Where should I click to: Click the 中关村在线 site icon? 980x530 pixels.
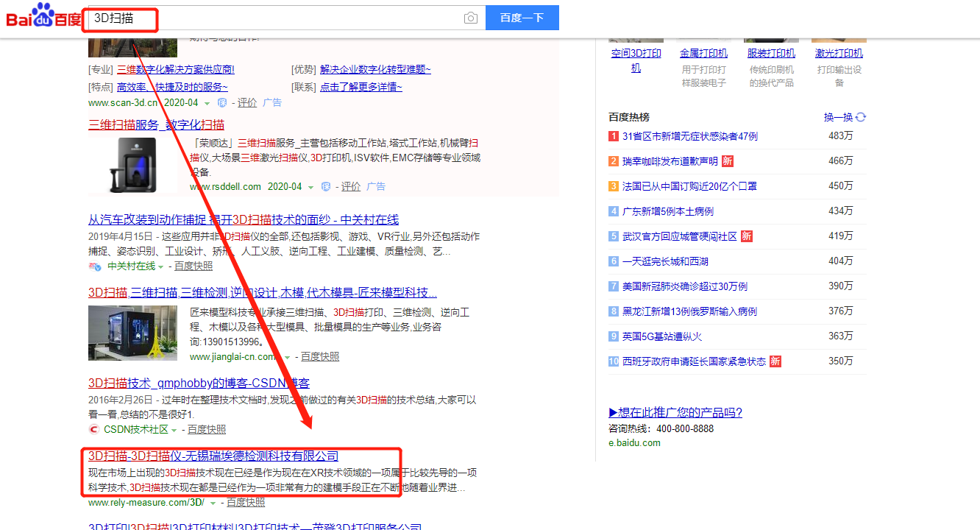93,265
